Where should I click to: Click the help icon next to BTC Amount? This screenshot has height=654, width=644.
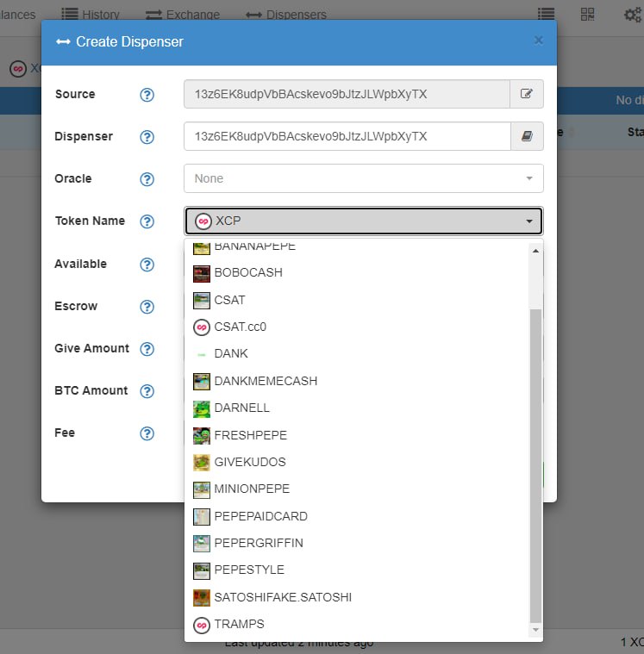147,391
